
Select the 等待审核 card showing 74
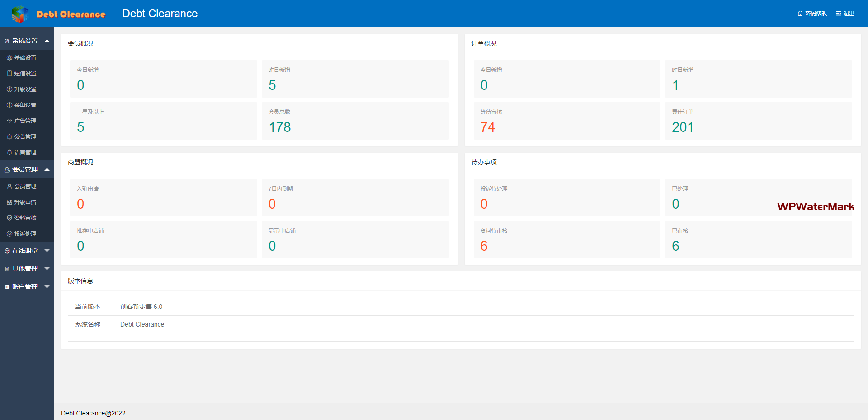566,121
